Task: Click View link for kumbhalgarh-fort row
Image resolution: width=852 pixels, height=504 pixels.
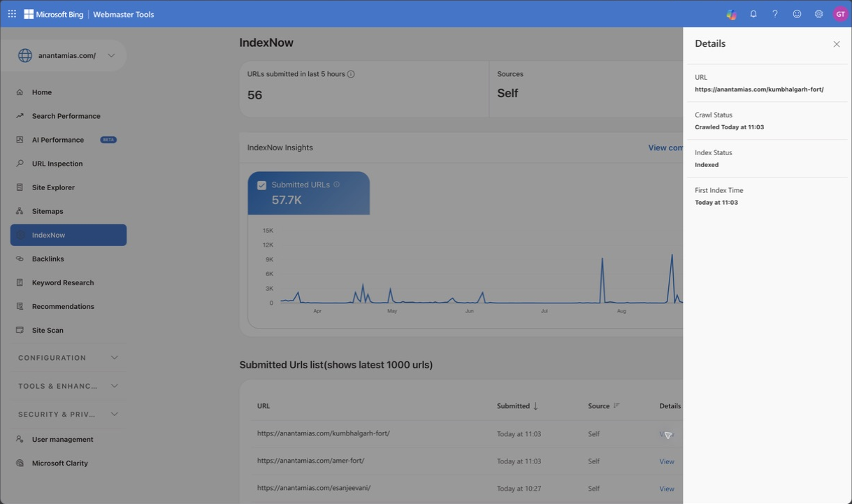Action: pos(667,434)
